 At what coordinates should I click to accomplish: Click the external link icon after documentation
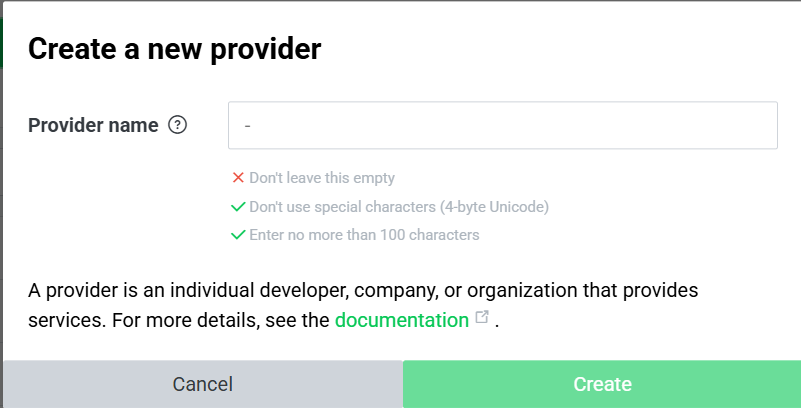click(x=482, y=317)
